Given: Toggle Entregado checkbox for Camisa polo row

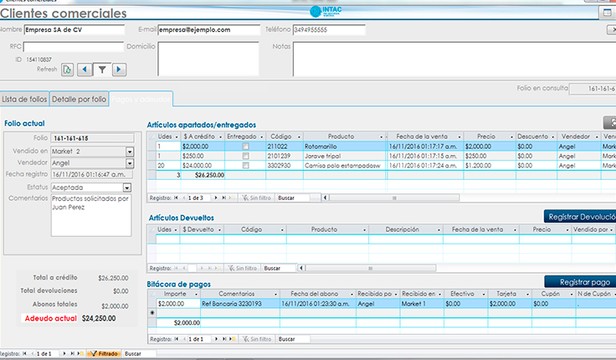Looking at the screenshot, I should tap(246, 165).
